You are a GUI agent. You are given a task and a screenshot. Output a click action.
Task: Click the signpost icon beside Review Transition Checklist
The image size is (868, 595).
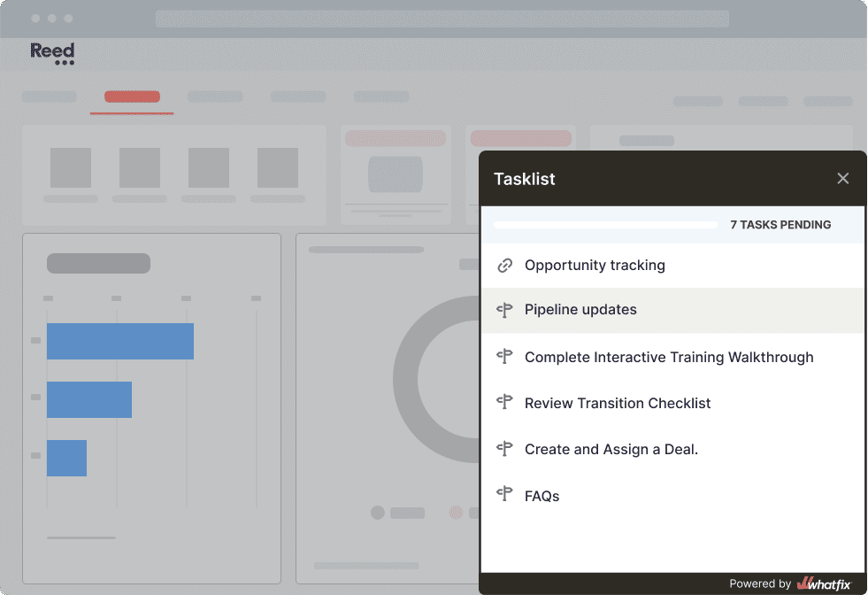(x=504, y=403)
